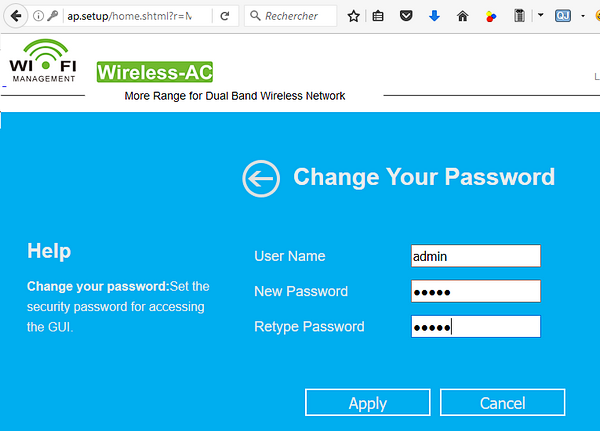Click the colorful balls extension icon
The height and width of the screenshot is (431, 600).
coord(491,16)
